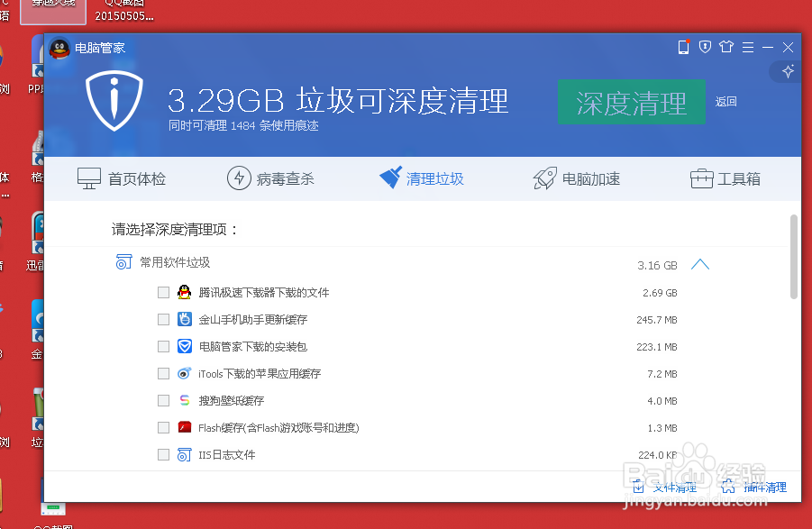Check iTools下载的苹果应用缓存 checkbox
The image size is (812, 529).
(164, 373)
